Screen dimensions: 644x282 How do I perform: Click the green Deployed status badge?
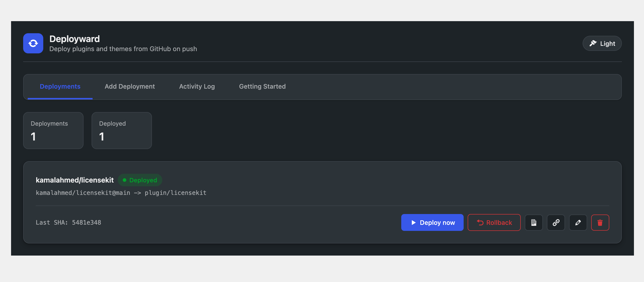(140, 180)
